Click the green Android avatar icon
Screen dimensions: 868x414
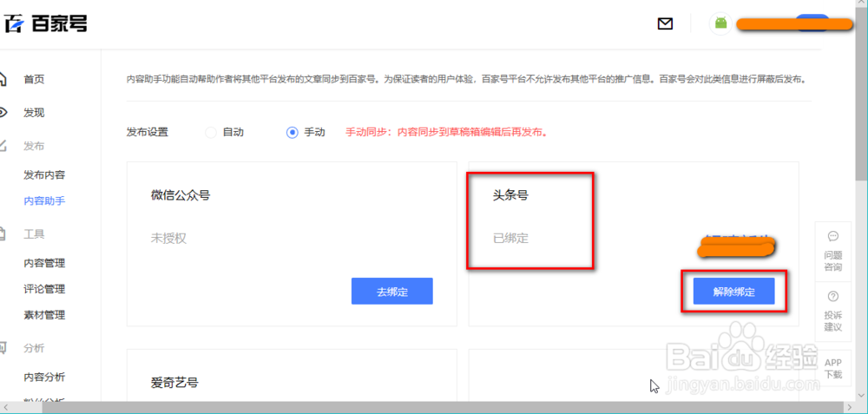tap(720, 23)
